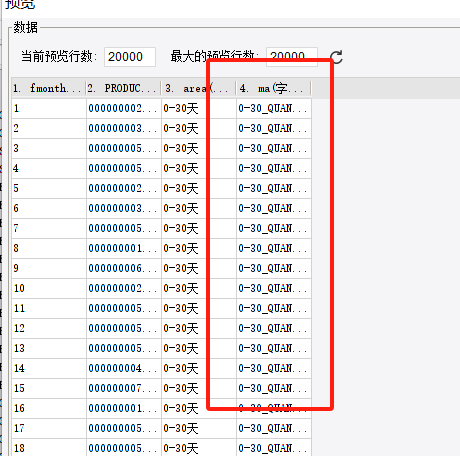This screenshot has height=456, width=460.
Task: Select product cell 000000002... in row 5
Action: point(124,188)
